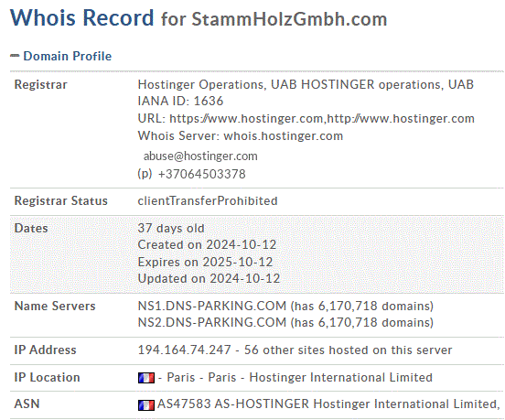Click the France flag beside AS47583
Viewport: 505px width, 420px height.
click(146, 404)
